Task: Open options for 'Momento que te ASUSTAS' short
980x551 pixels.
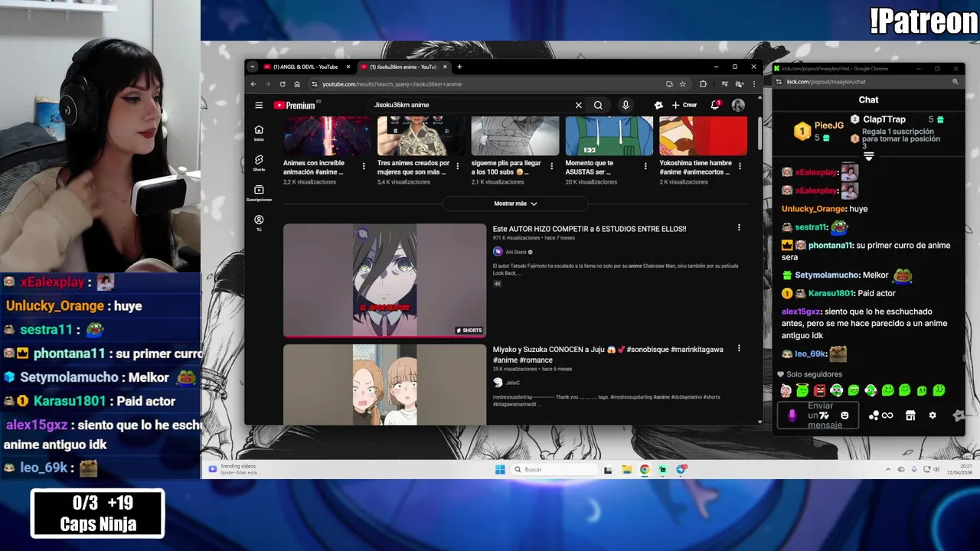Action: 646,166
